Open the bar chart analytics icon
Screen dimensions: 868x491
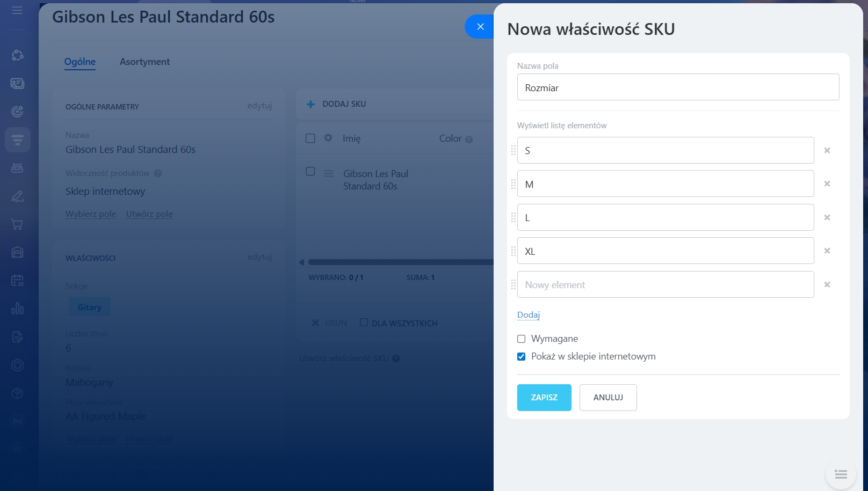[17, 309]
